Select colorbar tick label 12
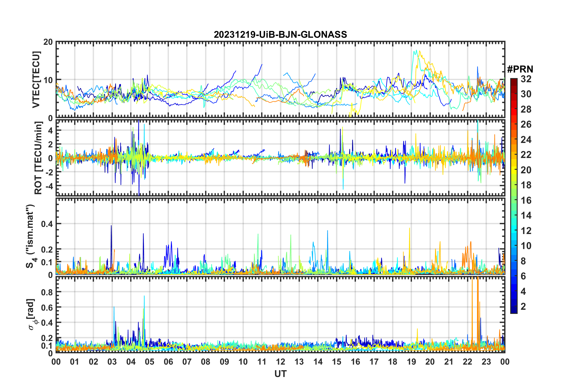 click(526, 230)
